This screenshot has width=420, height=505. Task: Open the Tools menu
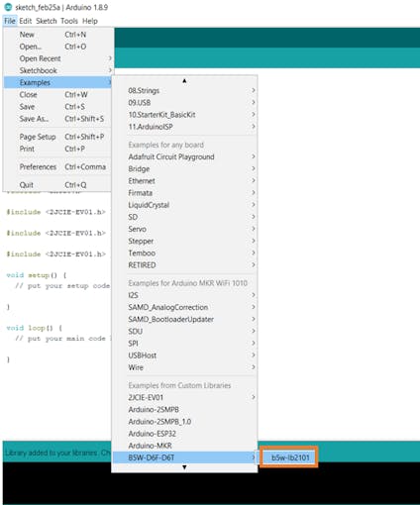[69, 21]
